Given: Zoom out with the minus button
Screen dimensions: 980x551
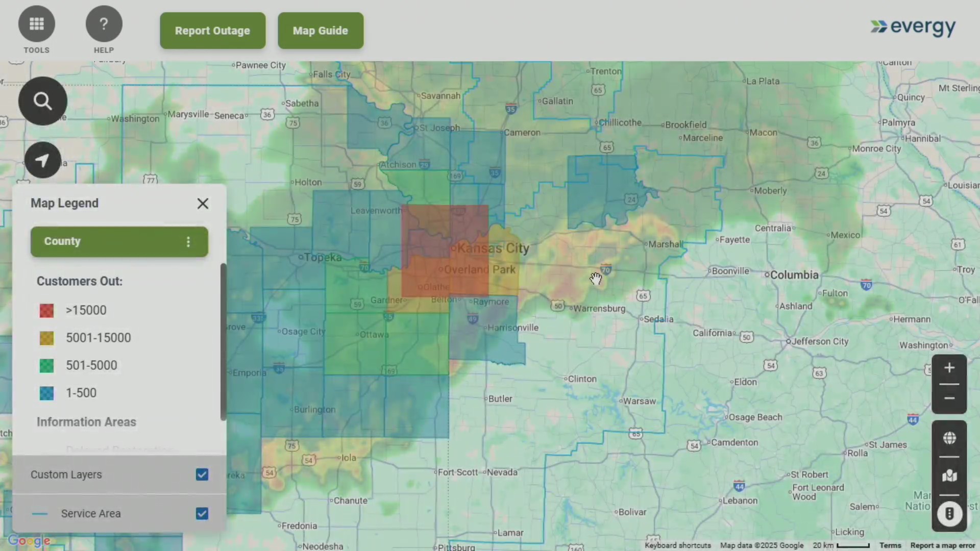Looking at the screenshot, I should tap(949, 398).
